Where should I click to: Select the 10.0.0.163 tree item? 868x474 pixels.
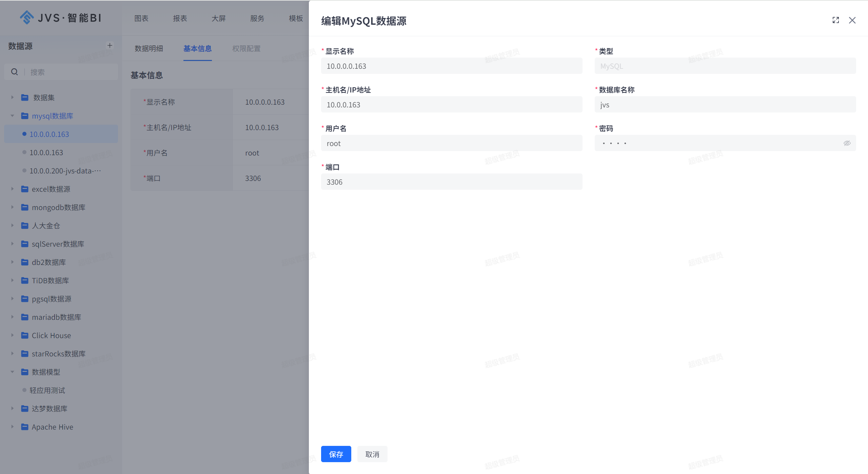pos(61,152)
